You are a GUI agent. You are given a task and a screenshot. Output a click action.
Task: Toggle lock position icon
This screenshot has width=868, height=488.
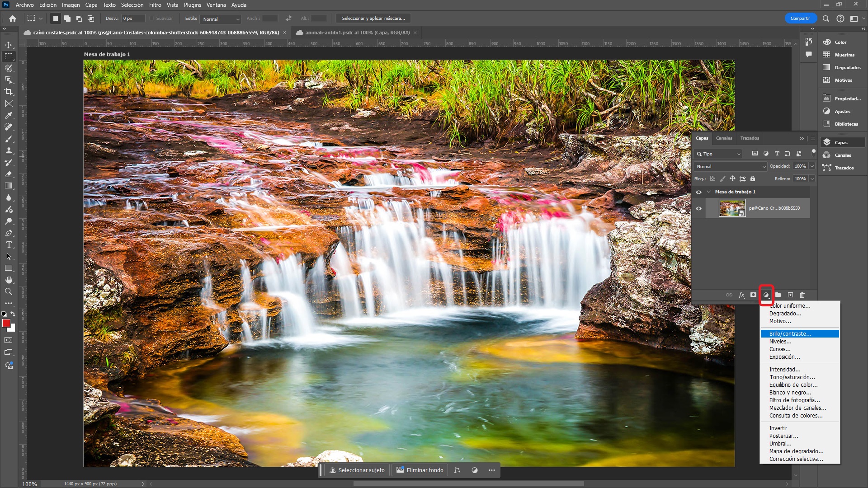click(732, 179)
